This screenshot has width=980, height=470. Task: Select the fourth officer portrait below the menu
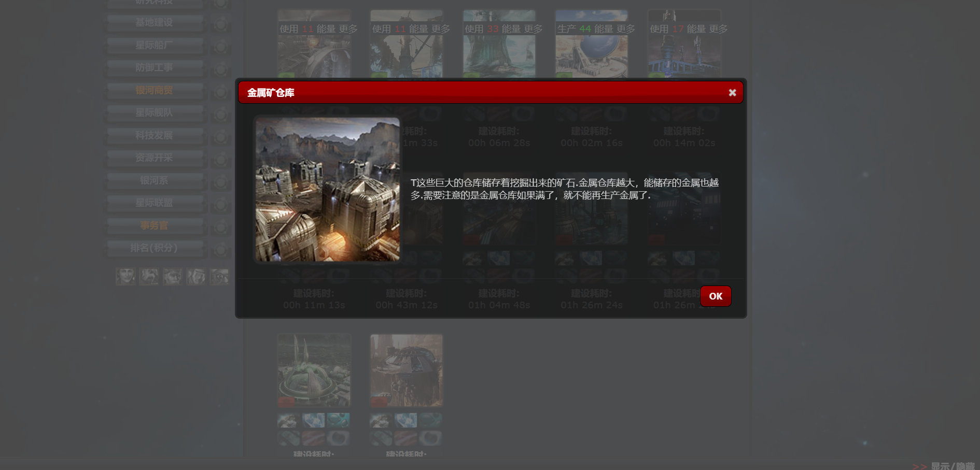196,276
